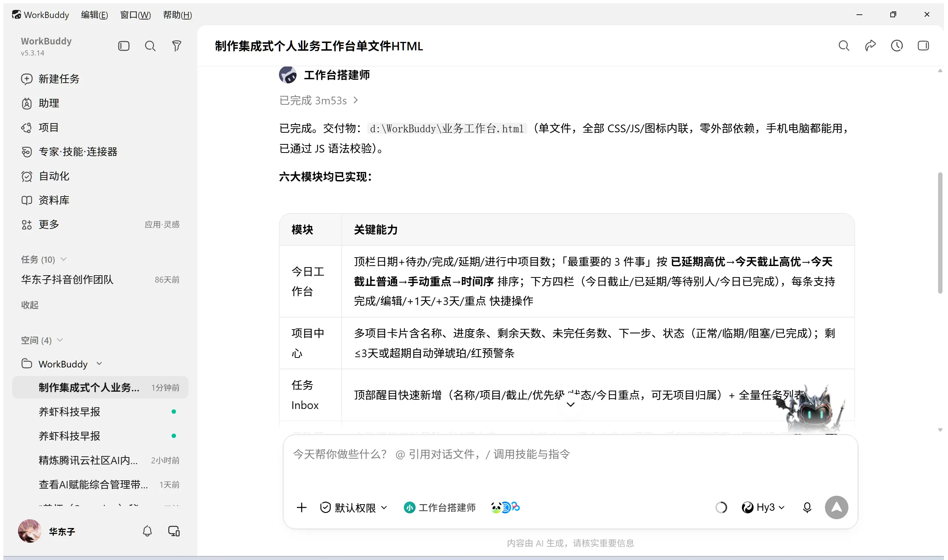The image size is (948, 560).
Task: Click the 项目 sidebar icon
Action: pyautogui.click(x=27, y=128)
